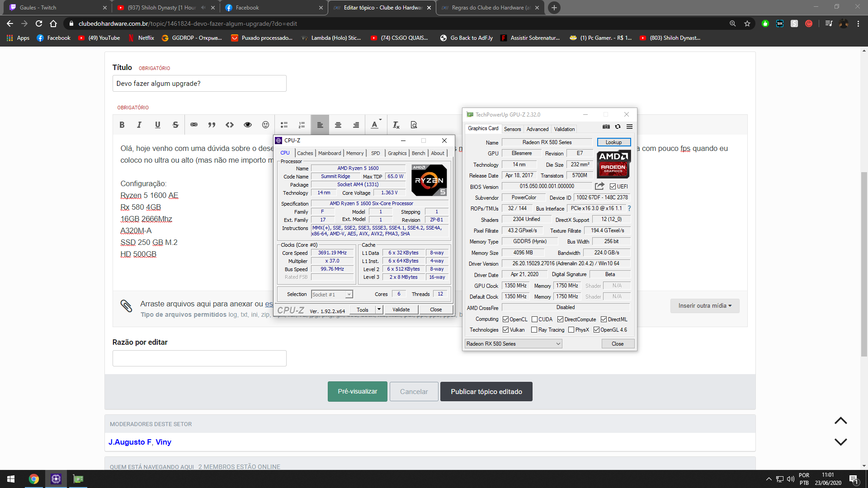Screen dimensions: 868x488
Task: Insert a link with the chain icon
Action: 194,125
